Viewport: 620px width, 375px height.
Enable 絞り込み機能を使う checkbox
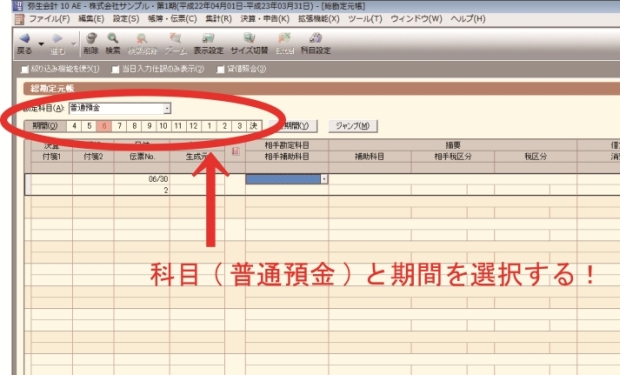tap(25, 70)
